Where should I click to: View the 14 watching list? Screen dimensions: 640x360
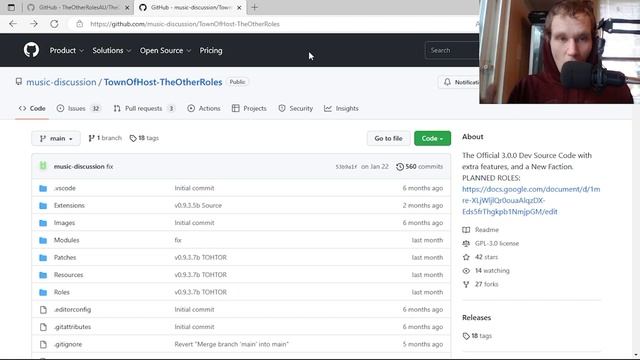486,271
